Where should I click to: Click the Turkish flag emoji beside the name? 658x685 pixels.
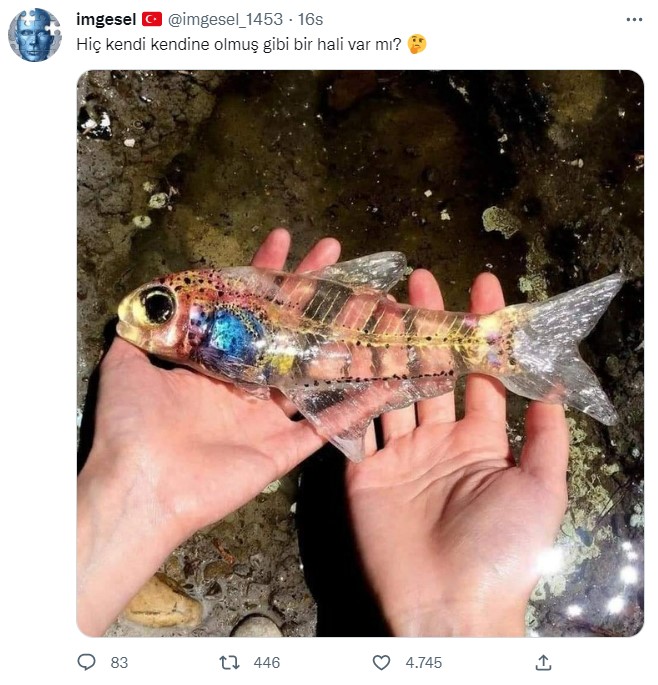pos(152,20)
